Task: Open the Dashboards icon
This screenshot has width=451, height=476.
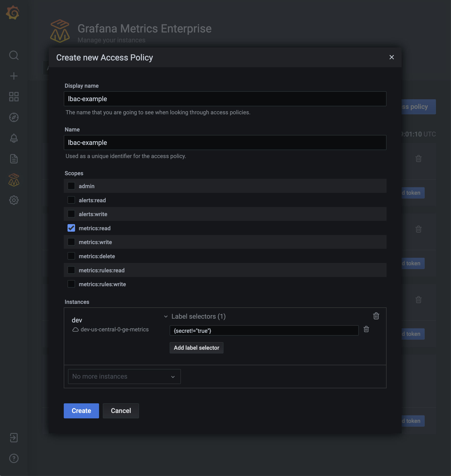Action: point(14,97)
